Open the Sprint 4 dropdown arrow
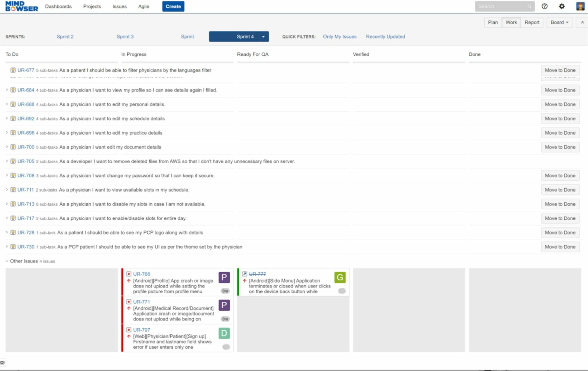The height and width of the screenshot is (371, 588). (x=263, y=36)
